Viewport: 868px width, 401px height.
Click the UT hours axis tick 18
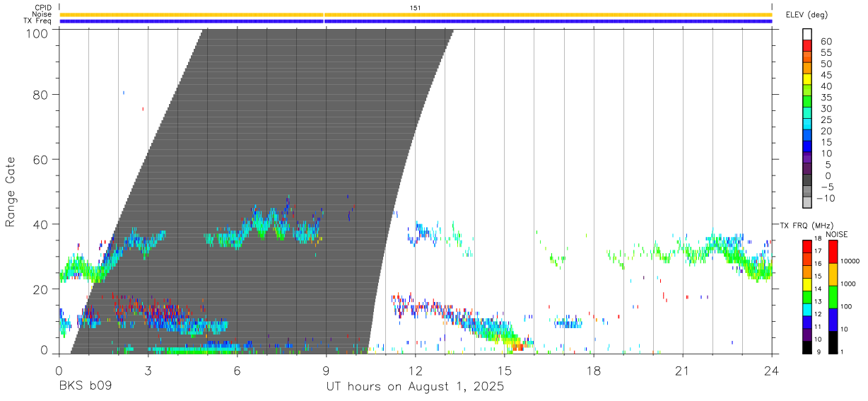tap(594, 370)
